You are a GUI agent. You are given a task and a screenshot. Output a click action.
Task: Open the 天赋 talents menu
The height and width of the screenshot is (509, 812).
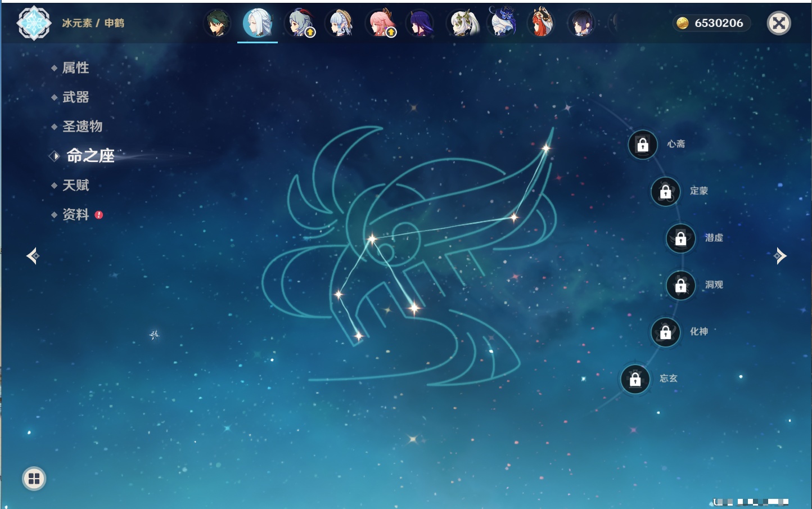tap(75, 185)
